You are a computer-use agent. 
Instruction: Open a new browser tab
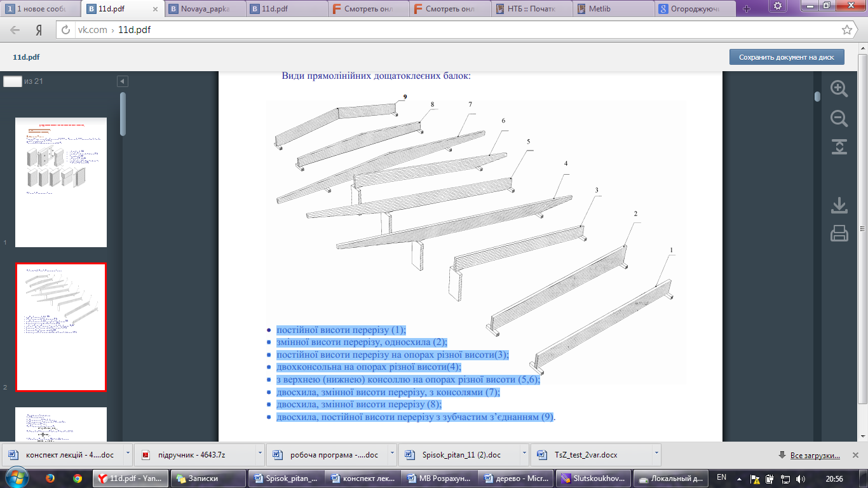pyautogui.click(x=747, y=8)
